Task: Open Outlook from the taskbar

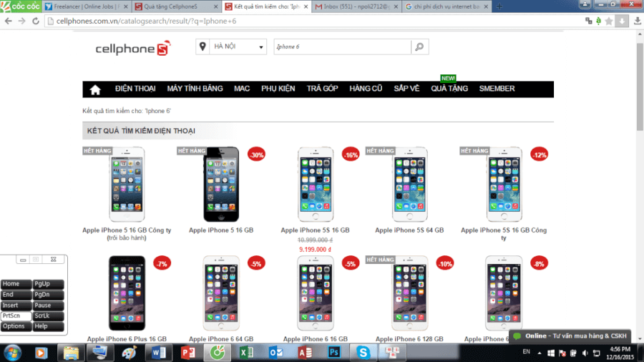Action: tap(275, 353)
